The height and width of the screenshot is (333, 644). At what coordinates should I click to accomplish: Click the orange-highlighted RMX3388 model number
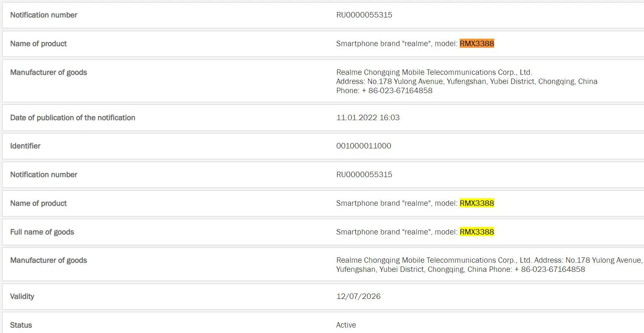click(x=477, y=44)
